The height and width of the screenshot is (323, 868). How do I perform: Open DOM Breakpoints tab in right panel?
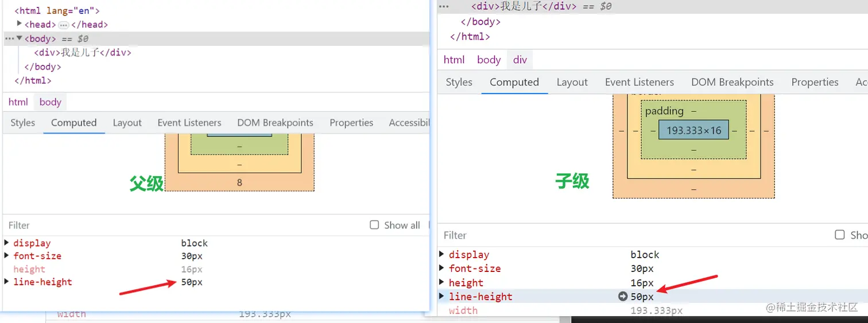coord(733,82)
